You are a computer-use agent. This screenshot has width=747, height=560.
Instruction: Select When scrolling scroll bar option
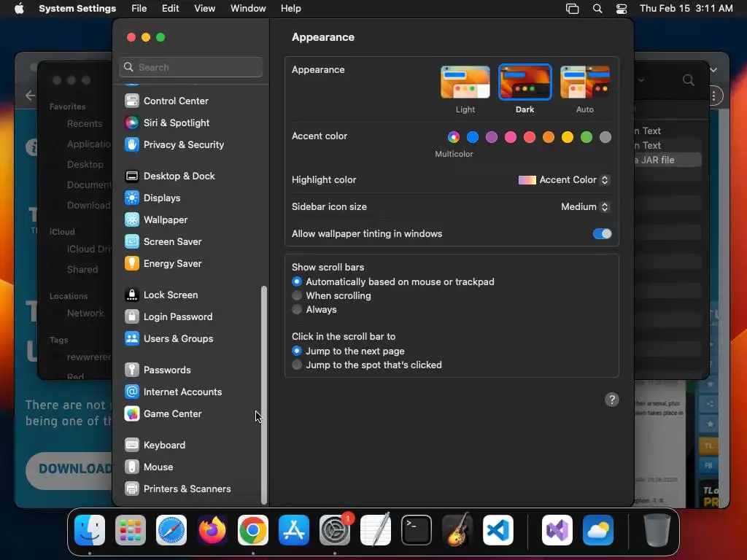(297, 296)
